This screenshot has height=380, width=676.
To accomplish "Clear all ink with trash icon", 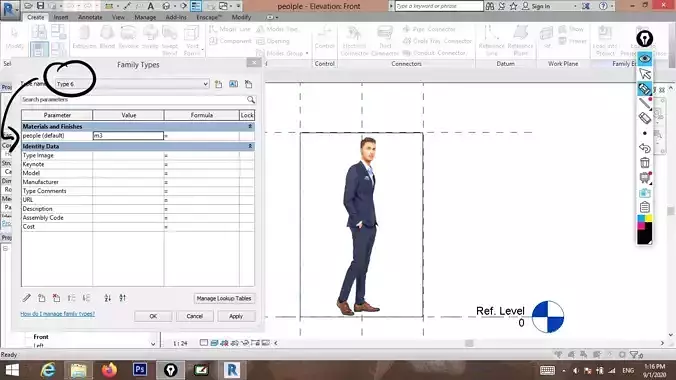I will [x=645, y=163].
